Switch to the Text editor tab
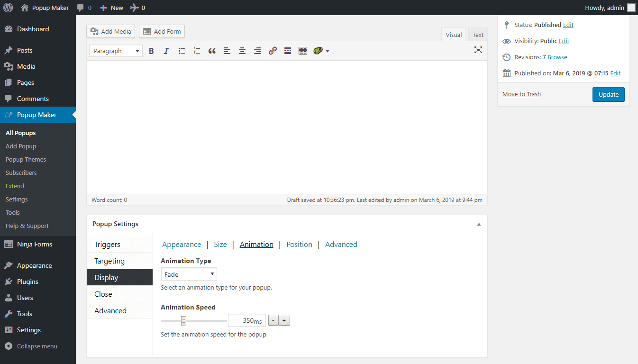Image resolution: width=638 pixels, height=364 pixels. point(478,35)
